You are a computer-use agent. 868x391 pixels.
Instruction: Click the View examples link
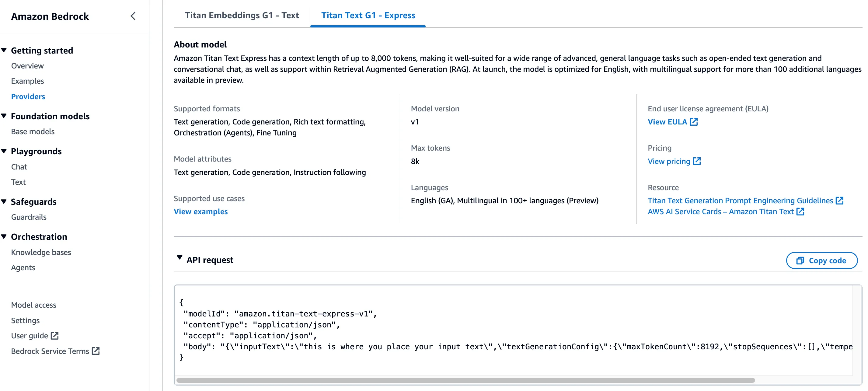(200, 211)
